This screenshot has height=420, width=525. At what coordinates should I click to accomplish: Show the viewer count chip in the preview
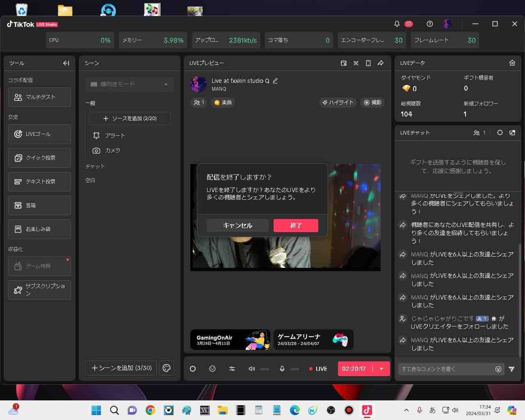(199, 103)
